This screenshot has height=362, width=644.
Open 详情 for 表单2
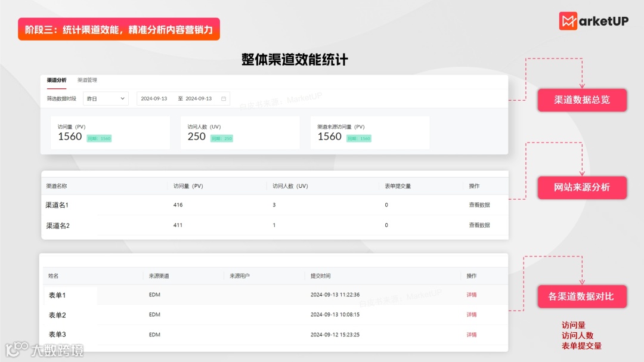tap(470, 314)
